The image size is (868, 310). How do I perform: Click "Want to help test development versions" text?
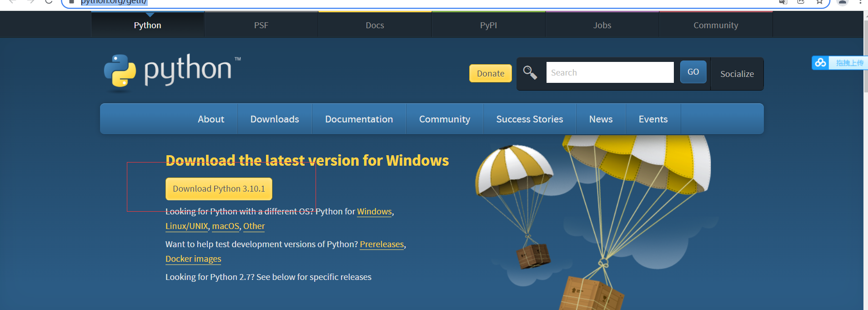[261, 244]
